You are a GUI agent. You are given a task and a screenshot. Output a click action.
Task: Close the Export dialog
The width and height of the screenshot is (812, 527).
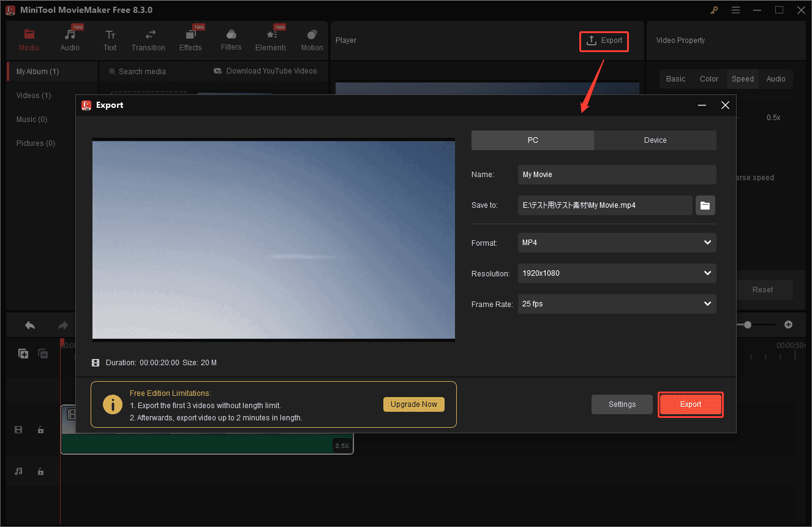[x=725, y=105]
